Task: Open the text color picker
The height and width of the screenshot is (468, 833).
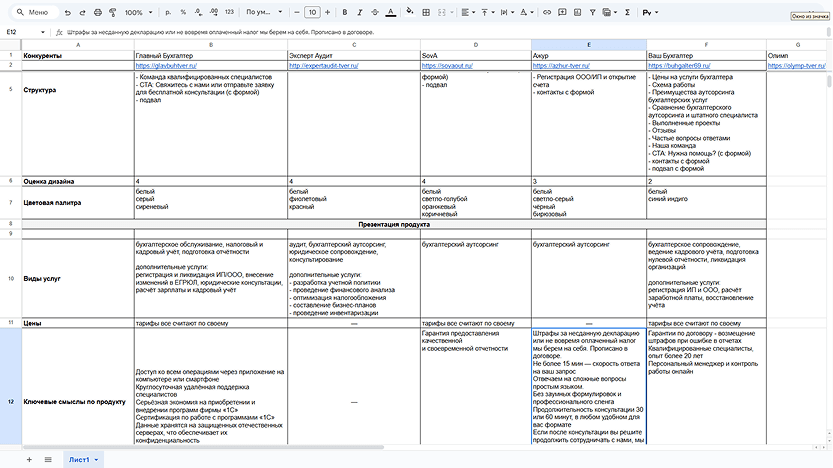Action: [390, 12]
